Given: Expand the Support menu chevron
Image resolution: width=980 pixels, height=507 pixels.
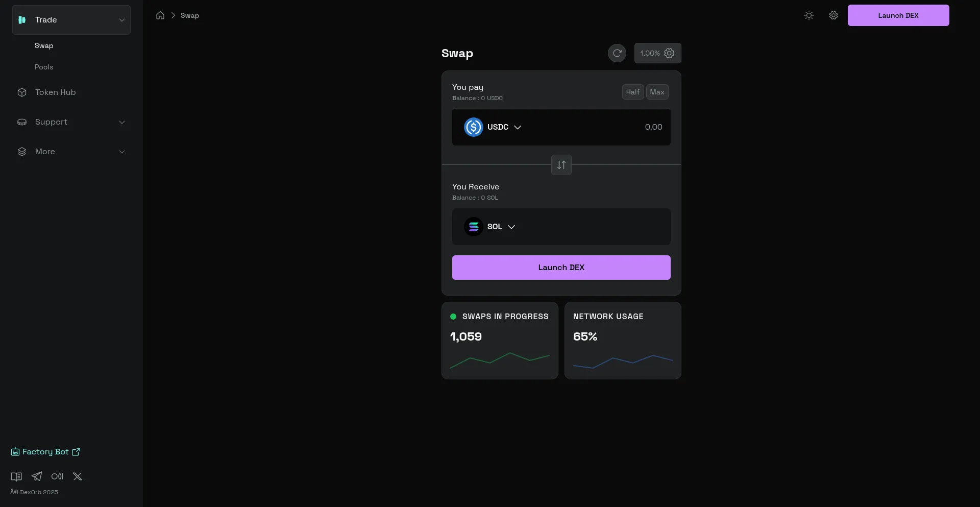Looking at the screenshot, I should 122,122.
